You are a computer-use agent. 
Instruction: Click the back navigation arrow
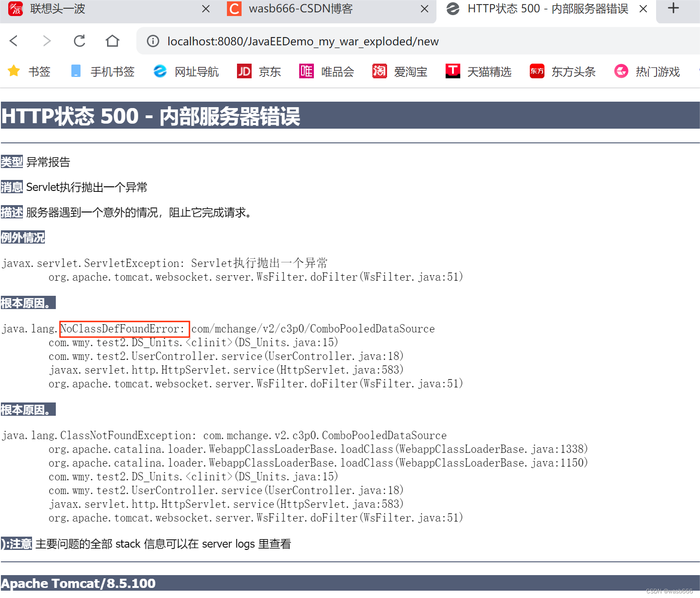pos(13,41)
